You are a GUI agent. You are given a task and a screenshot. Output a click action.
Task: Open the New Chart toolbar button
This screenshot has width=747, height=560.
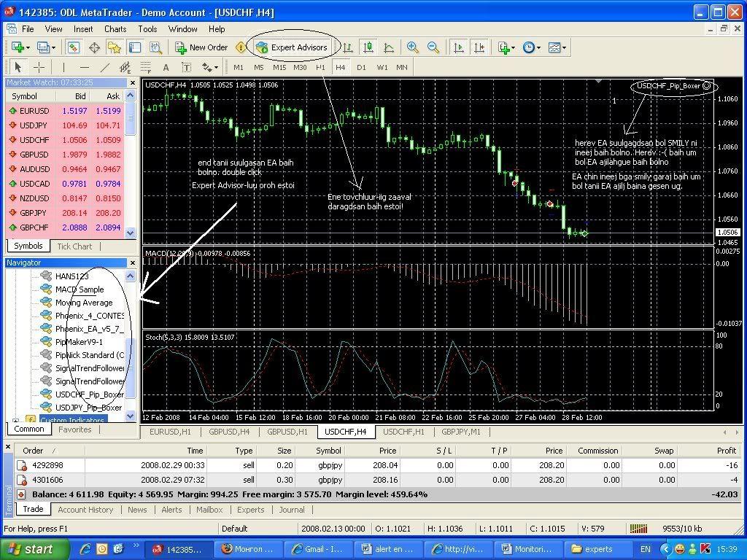(20, 47)
